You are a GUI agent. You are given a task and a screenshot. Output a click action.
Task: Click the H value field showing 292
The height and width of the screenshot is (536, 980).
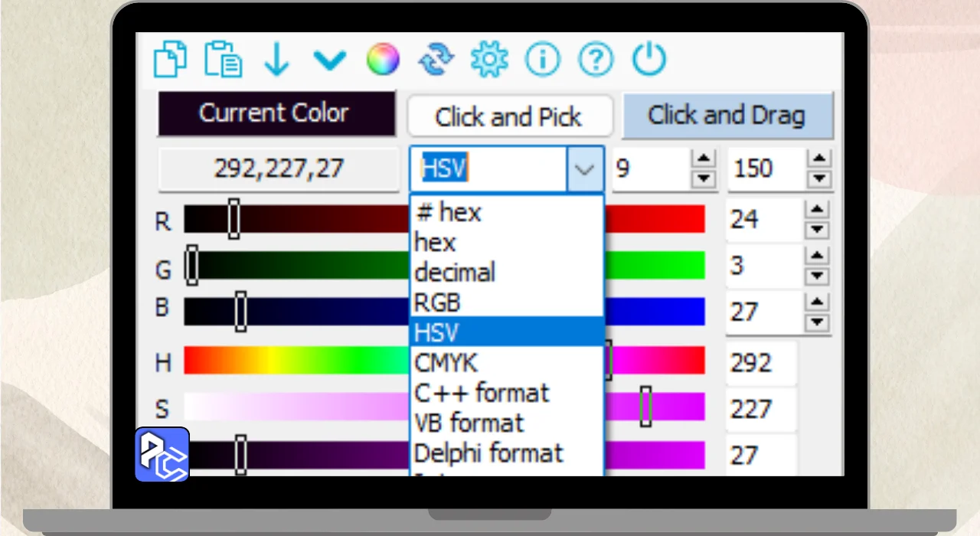(762, 362)
